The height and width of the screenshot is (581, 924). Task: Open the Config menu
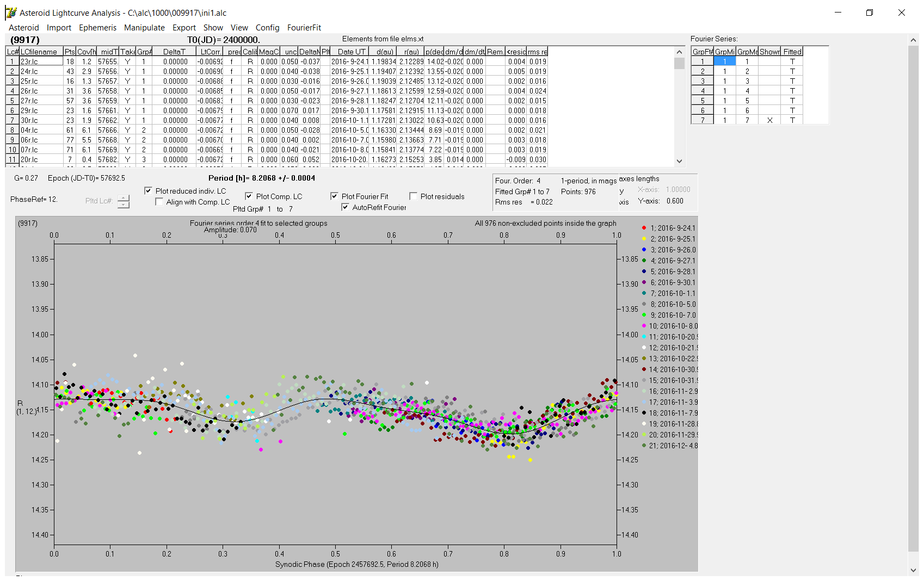click(267, 28)
